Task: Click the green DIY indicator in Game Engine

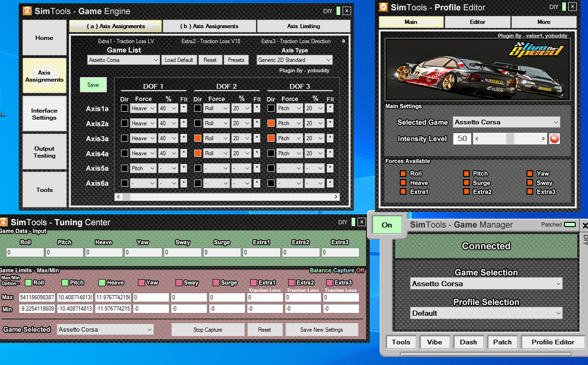Action: (338, 11)
